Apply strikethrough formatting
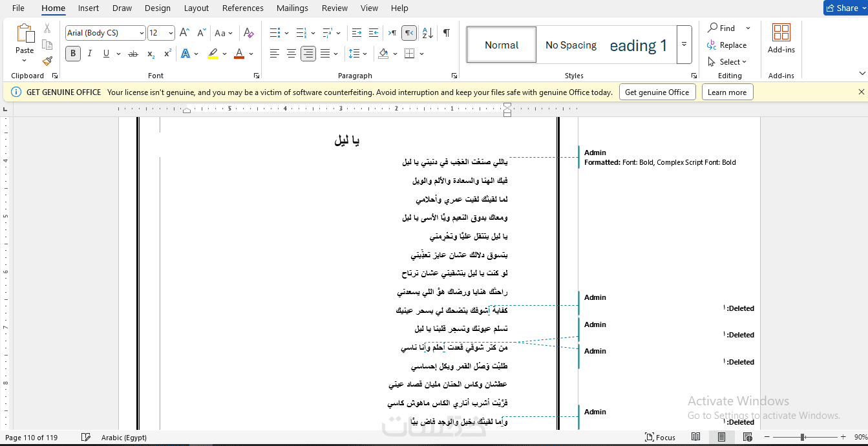Screen dimensions: 868x446 click(x=133, y=54)
